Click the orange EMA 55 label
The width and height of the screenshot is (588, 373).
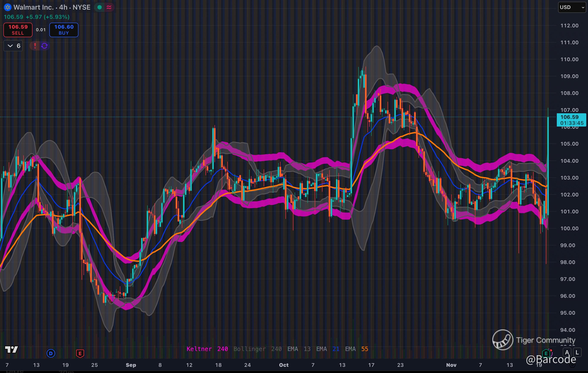point(357,349)
